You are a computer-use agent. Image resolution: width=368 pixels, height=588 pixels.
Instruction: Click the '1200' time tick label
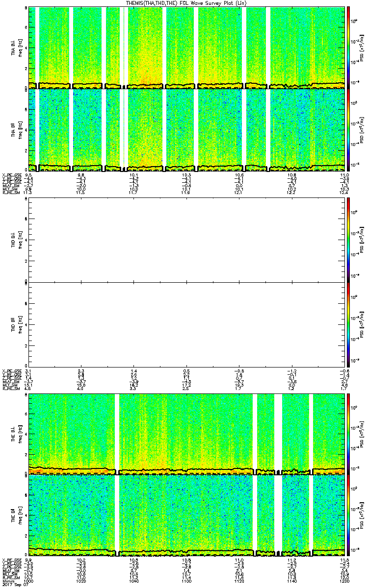pos(345,582)
